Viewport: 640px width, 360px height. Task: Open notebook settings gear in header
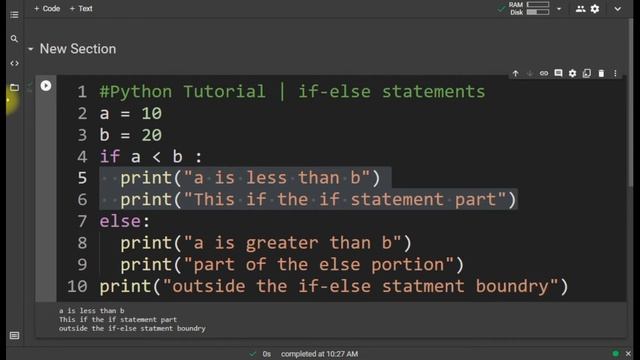[x=595, y=9]
